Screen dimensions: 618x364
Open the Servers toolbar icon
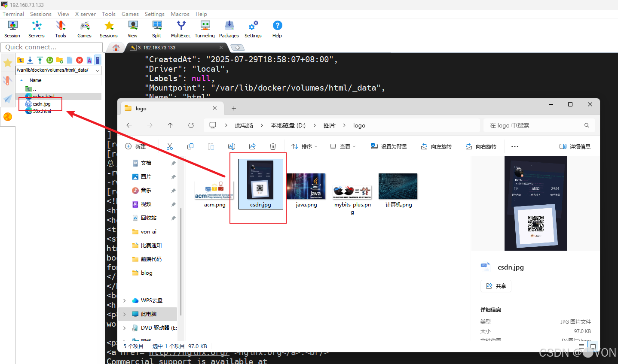37,30
